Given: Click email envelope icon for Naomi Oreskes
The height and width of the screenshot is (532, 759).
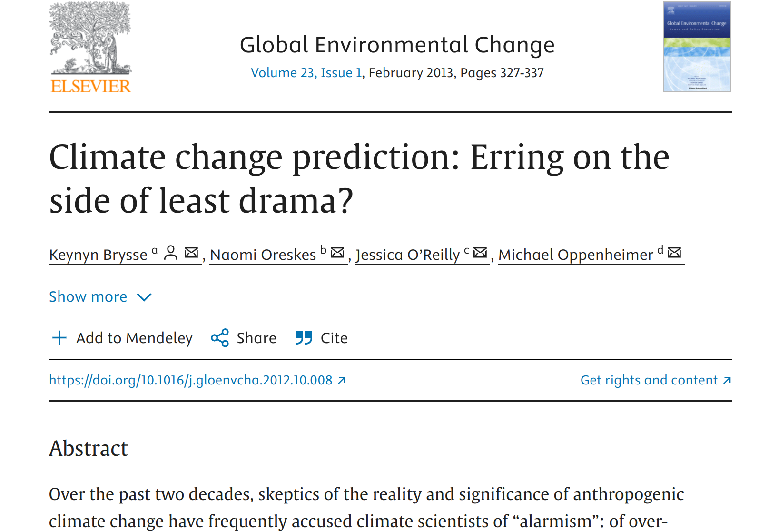Looking at the screenshot, I should tap(337, 253).
